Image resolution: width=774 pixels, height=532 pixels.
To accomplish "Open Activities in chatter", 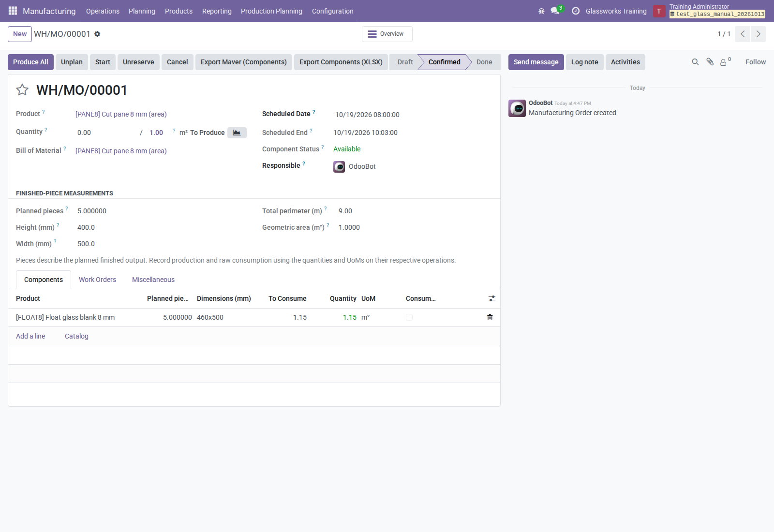I will coord(625,62).
